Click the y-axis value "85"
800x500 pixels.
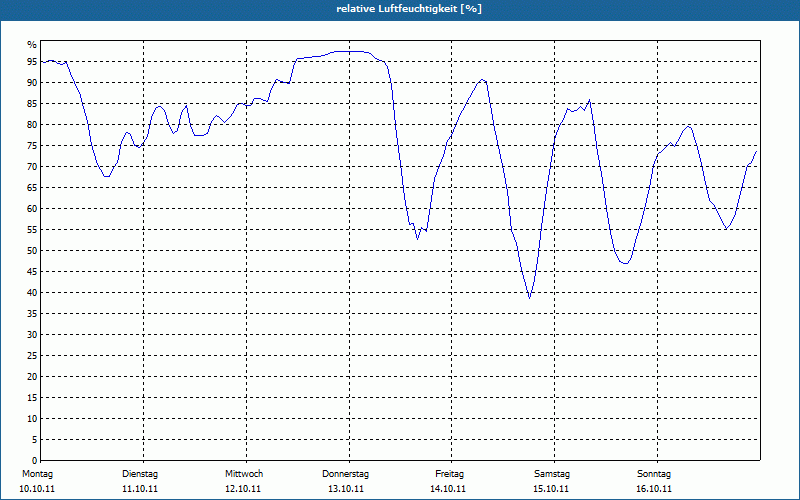pyautogui.click(x=32, y=104)
